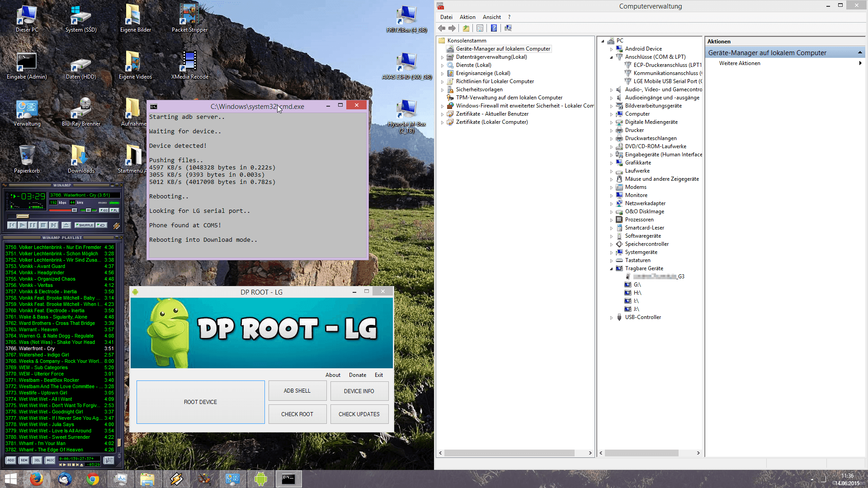Select FRITZ!Box (4 GB) desktop icon
Screen dimensions: 868x488
pos(406,19)
